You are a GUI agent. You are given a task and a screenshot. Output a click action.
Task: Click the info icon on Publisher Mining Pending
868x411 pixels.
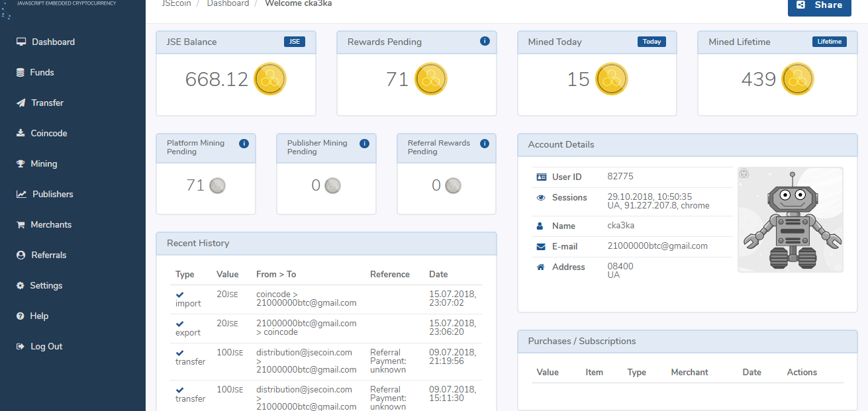364,143
